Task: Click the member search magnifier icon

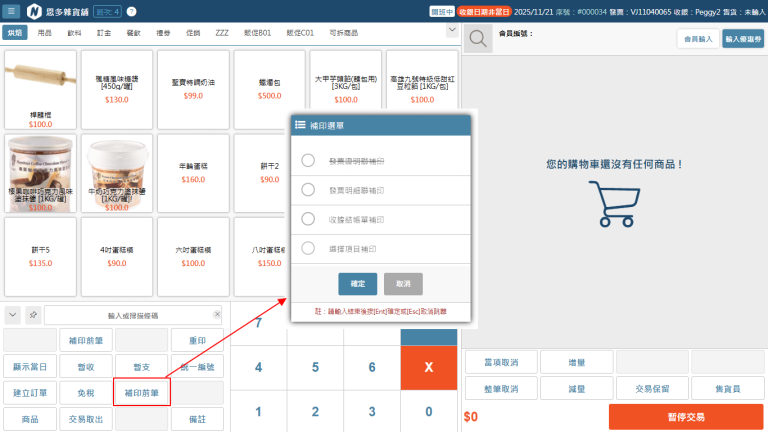Action: (478, 39)
